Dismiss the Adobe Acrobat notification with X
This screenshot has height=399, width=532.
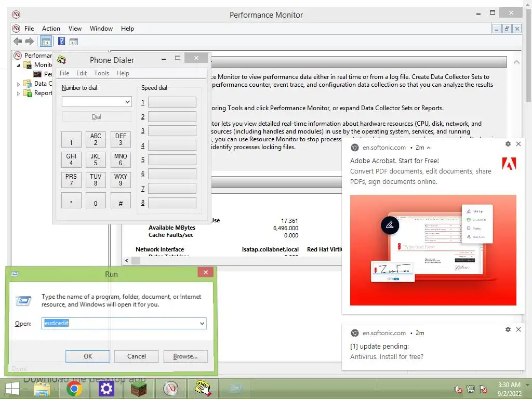518,144
